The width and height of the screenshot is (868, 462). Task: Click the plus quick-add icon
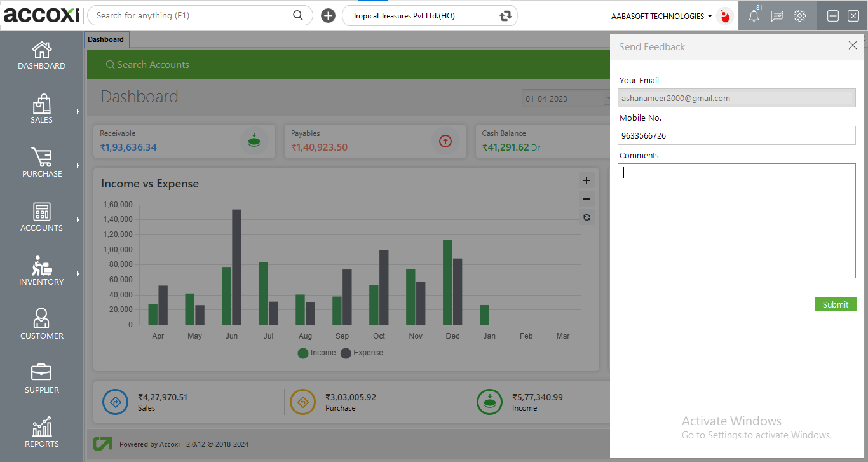(328, 16)
